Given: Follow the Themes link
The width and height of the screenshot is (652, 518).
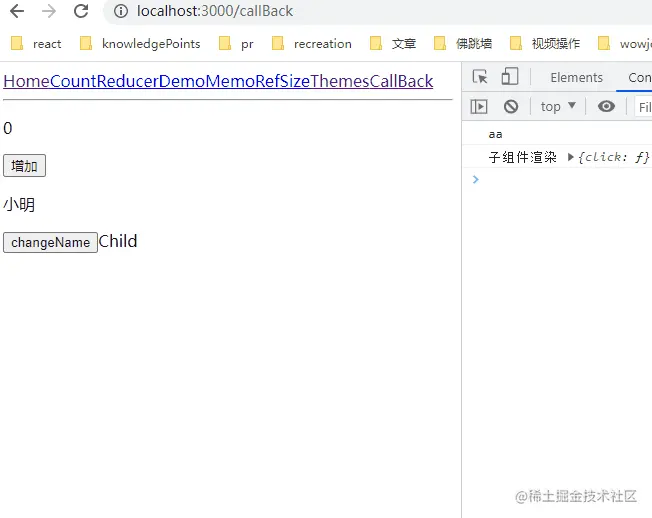Looking at the screenshot, I should pyautogui.click(x=340, y=81).
